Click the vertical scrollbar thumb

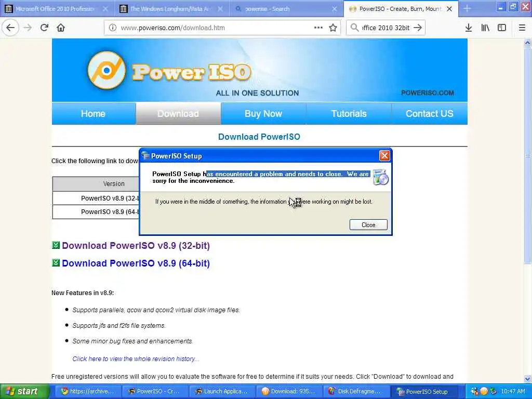click(527, 155)
